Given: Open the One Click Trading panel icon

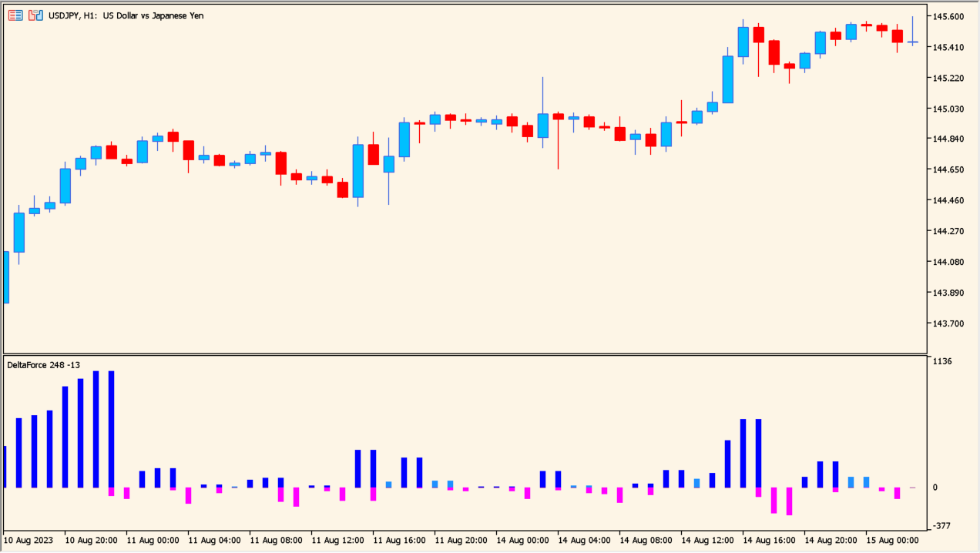Looking at the screenshot, I should [x=15, y=15].
